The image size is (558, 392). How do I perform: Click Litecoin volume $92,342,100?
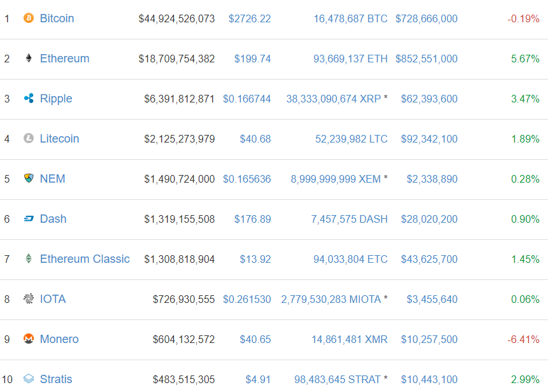coord(429,139)
